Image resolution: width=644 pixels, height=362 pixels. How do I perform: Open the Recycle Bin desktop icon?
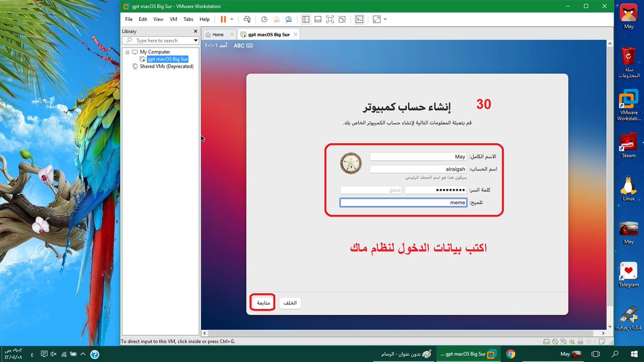[x=628, y=62]
